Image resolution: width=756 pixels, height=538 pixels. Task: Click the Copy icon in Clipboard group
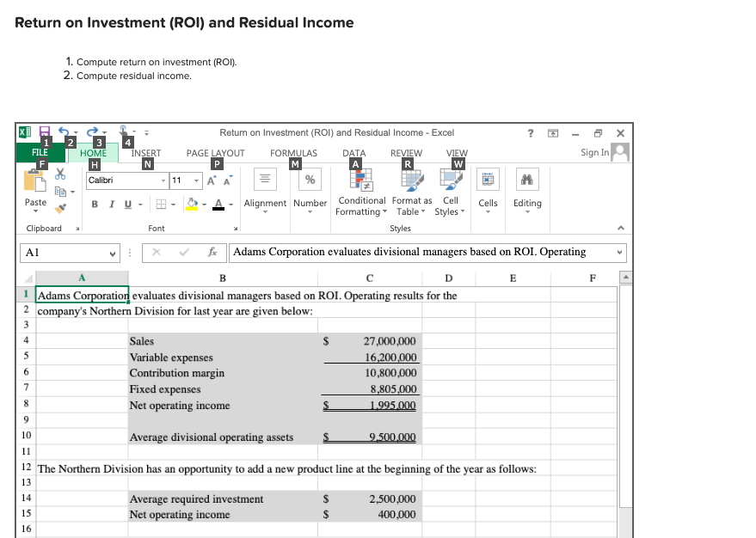(x=60, y=192)
